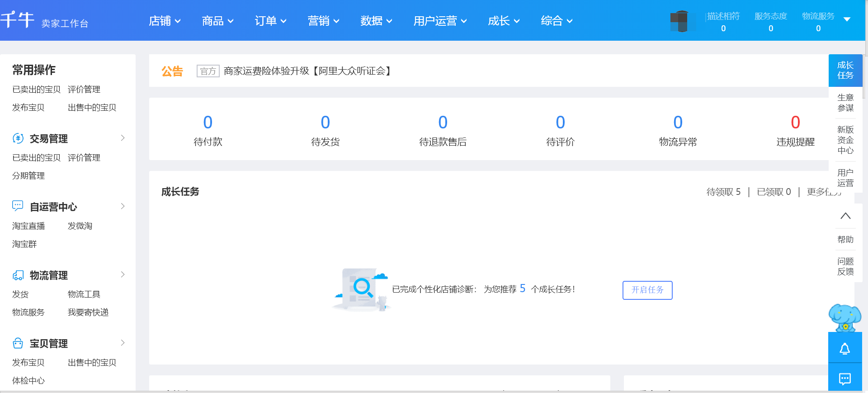Open 问题反馈 in right sidebar

pos(845,266)
